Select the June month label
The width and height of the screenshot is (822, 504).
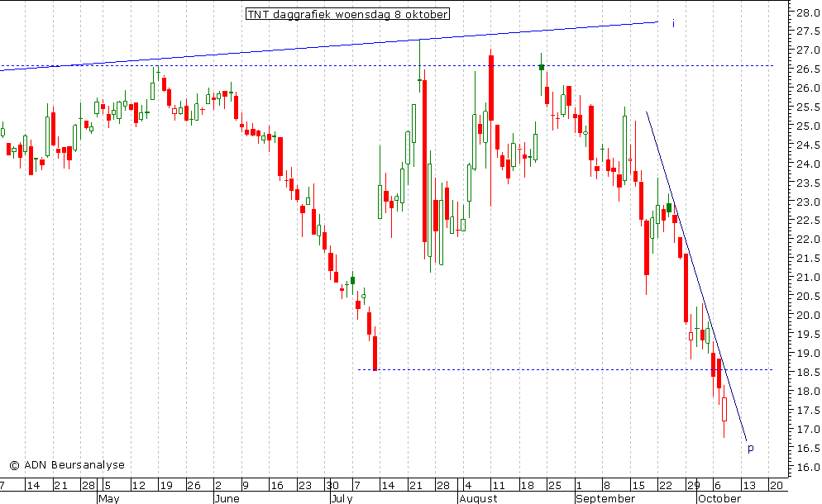pyautogui.click(x=227, y=498)
